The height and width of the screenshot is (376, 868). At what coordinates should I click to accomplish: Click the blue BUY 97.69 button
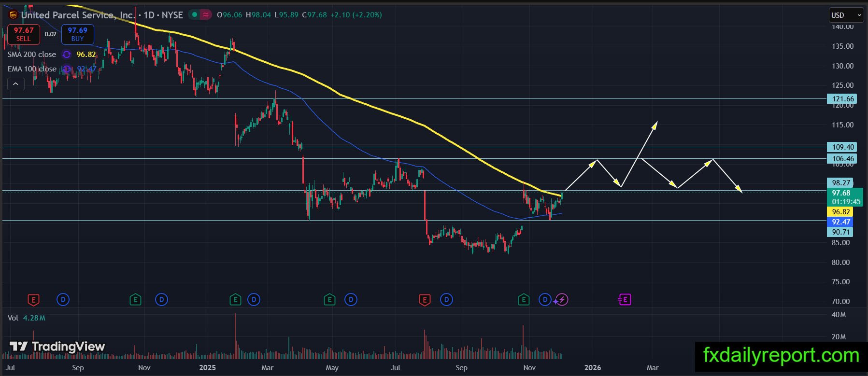pyautogui.click(x=77, y=34)
